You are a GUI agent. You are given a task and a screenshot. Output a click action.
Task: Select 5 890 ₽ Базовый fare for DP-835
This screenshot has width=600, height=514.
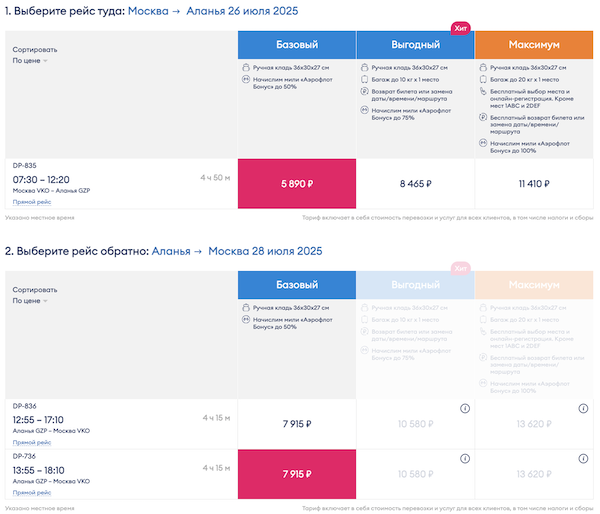click(x=296, y=184)
